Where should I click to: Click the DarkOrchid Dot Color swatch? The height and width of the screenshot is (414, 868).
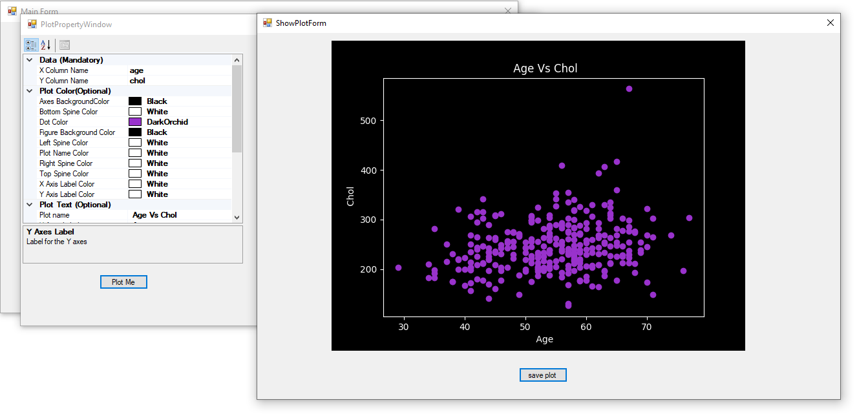135,122
